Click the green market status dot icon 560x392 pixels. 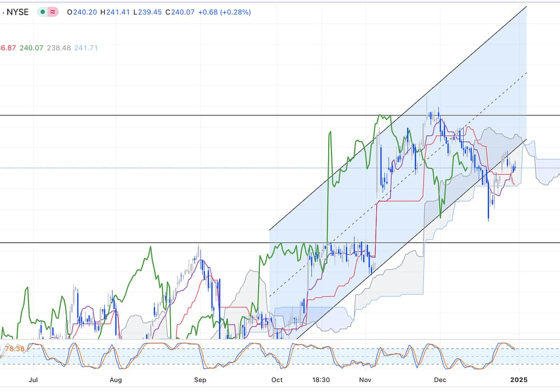pyautogui.click(x=43, y=12)
